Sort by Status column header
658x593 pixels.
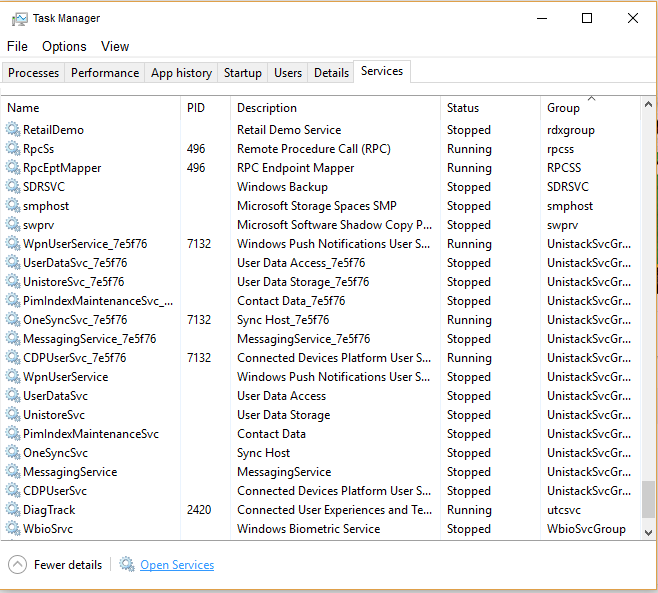point(490,108)
